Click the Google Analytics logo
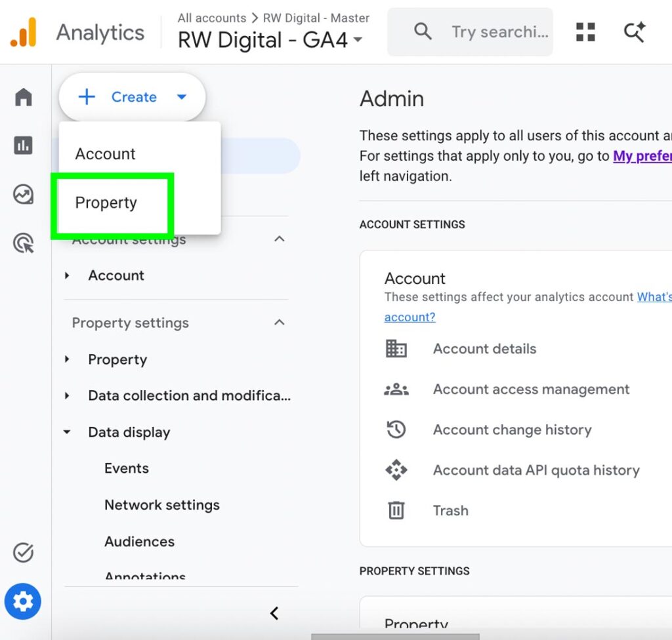672x640 pixels. pos(24,32)
